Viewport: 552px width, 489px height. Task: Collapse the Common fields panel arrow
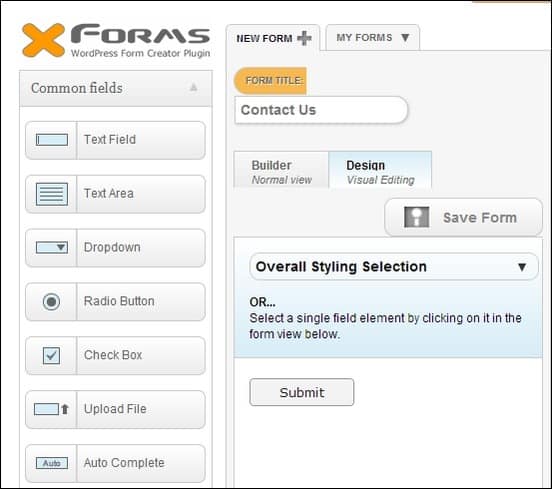[193, 87]
